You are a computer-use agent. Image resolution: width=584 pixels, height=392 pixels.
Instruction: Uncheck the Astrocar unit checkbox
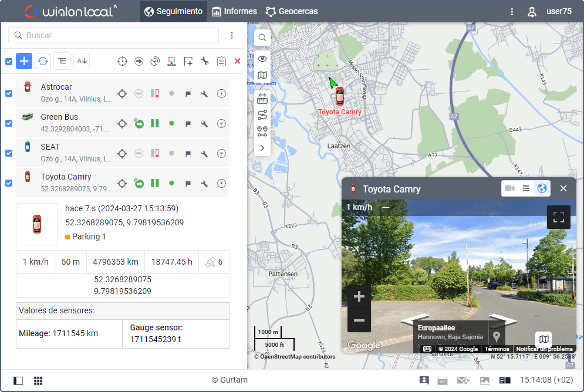click(x=9, y=93)
